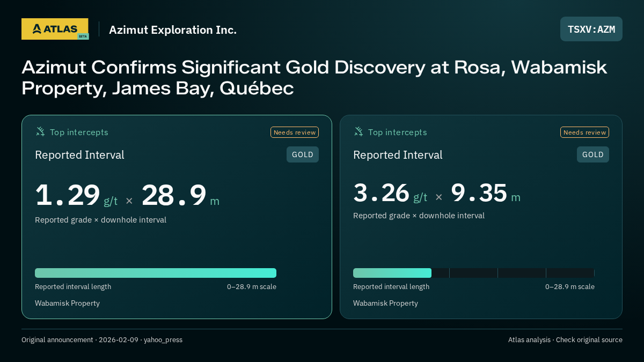This screenshot has width=644, height=362.
Task: Click the drill icon in 1.29 g/t card
Action: [x=40, y=131]
